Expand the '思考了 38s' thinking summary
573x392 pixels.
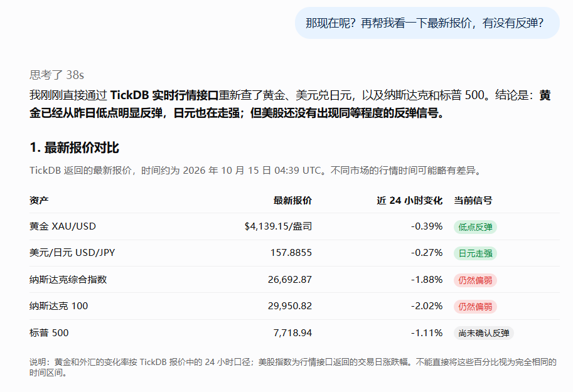click(x=56, y=75)
